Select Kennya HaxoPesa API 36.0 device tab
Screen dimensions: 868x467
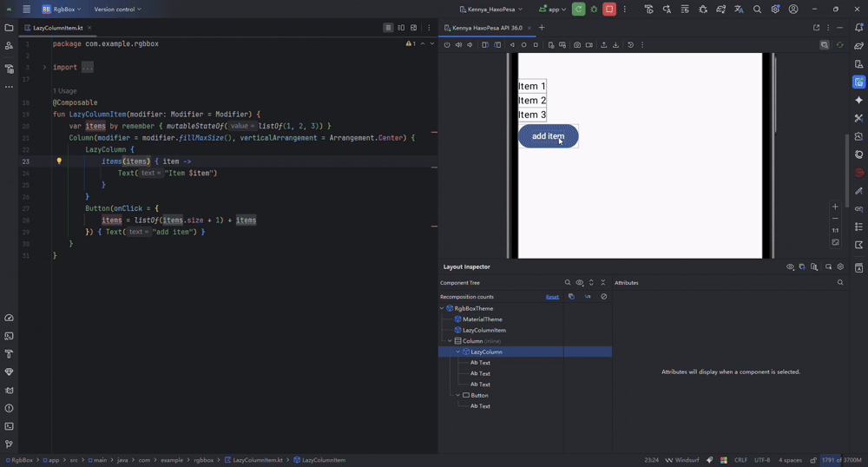(x=487, y=28)
